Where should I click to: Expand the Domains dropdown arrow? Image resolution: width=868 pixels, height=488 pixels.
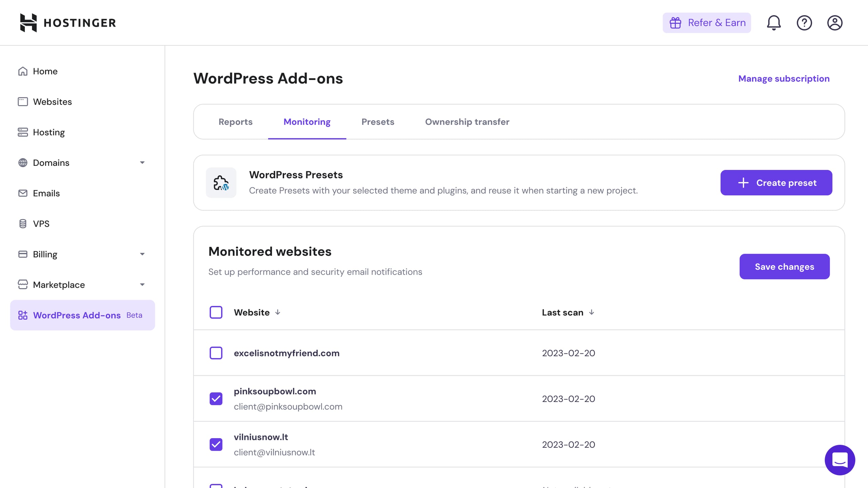(142, 163)
